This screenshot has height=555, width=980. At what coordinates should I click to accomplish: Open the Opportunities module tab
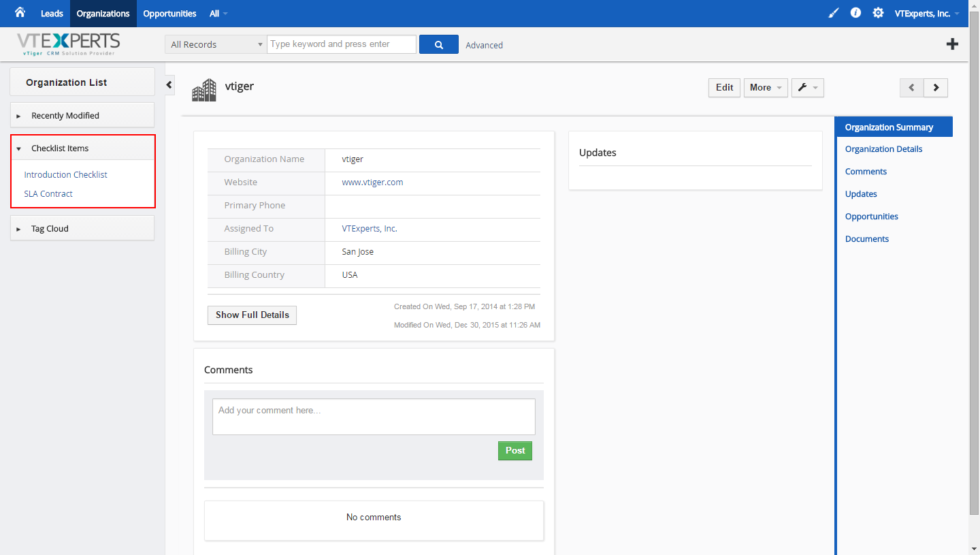tap(169, 14)
